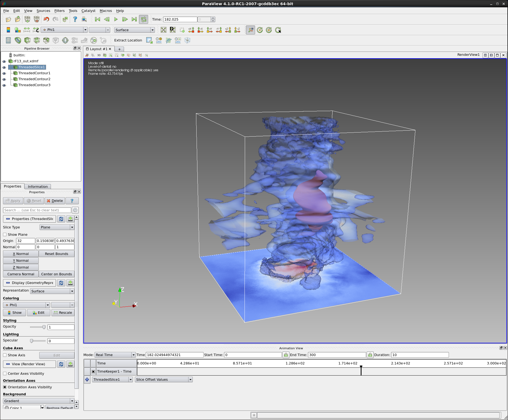Select the Layout #1 tab
508x420 pixels.
(x=98, y=49)
